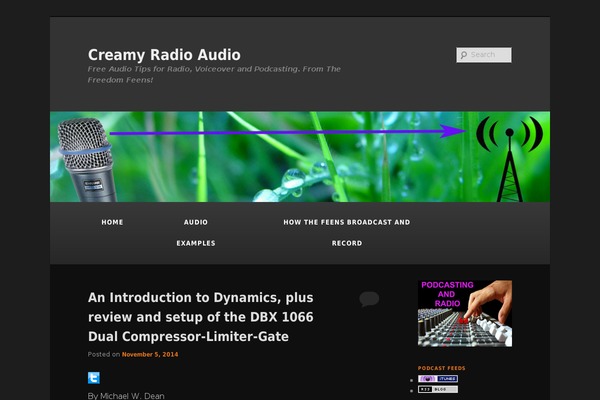600x400 pixels.
Task: Open the Audio Examples menu item
Action: pos(196,232)
